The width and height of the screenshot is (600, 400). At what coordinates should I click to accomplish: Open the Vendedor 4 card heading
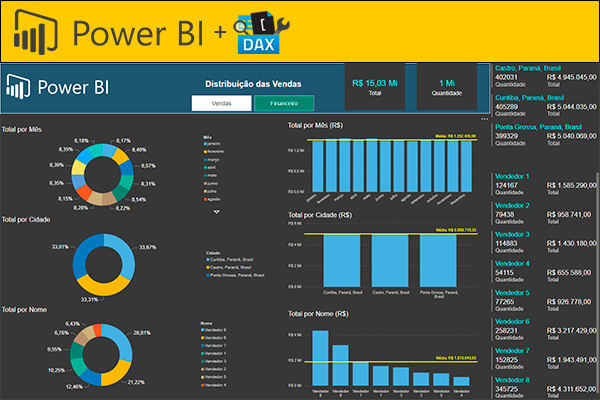coord(512,264)
